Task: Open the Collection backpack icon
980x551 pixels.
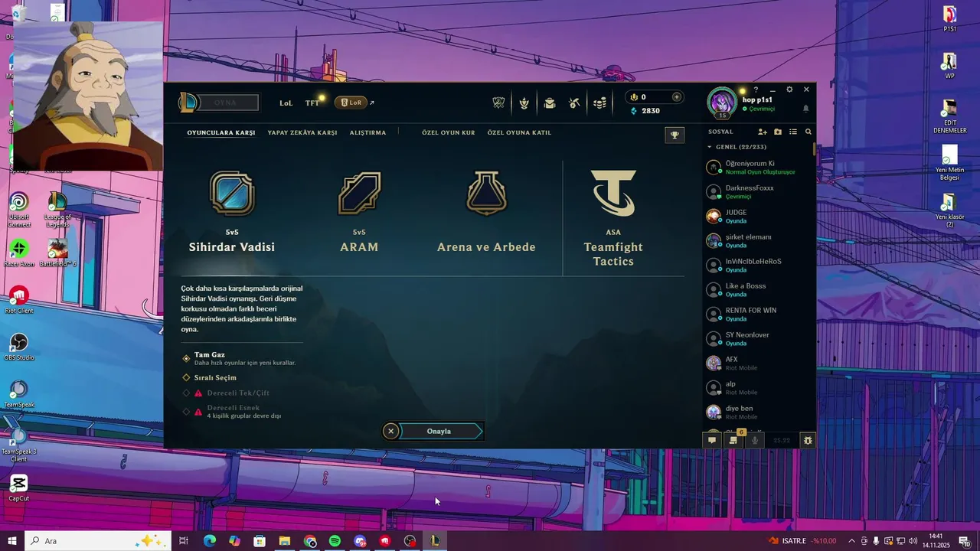Action: point(550,103)
